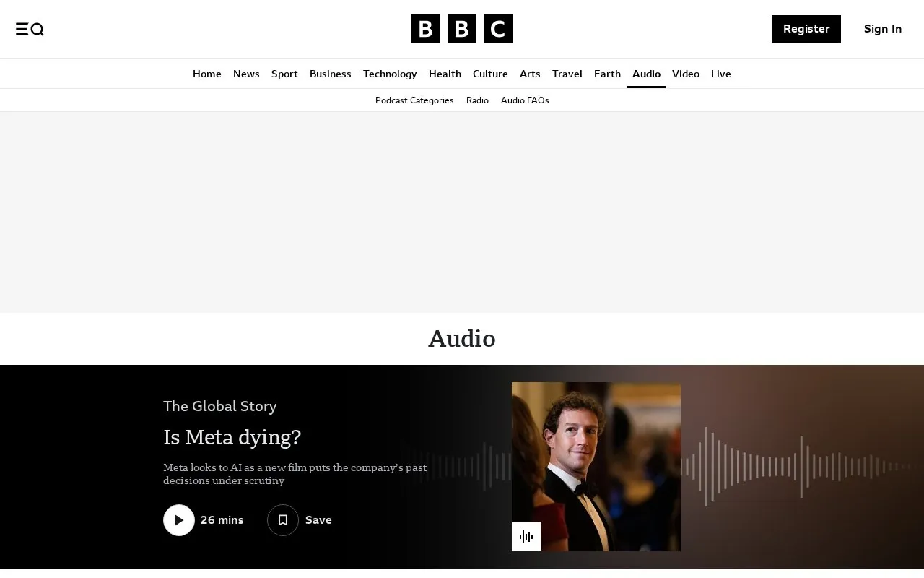The image size is (924, 578).
Task: Click the Mark Zuckerberg episode thumbnail
Action: [x=596, y=467]
